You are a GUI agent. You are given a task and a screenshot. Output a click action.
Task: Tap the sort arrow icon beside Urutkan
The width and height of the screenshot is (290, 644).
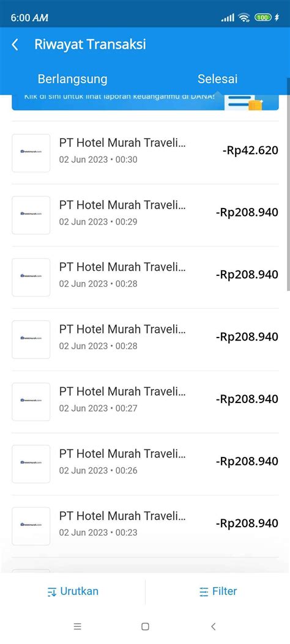click(52, 592)
